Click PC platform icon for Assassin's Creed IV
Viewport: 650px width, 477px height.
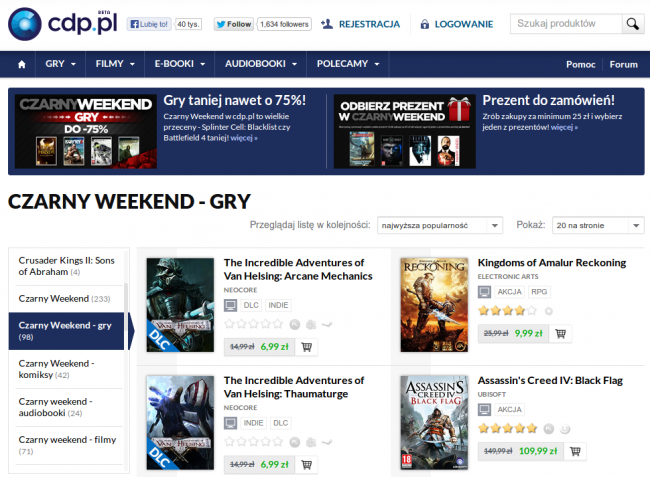pos(484,409)
